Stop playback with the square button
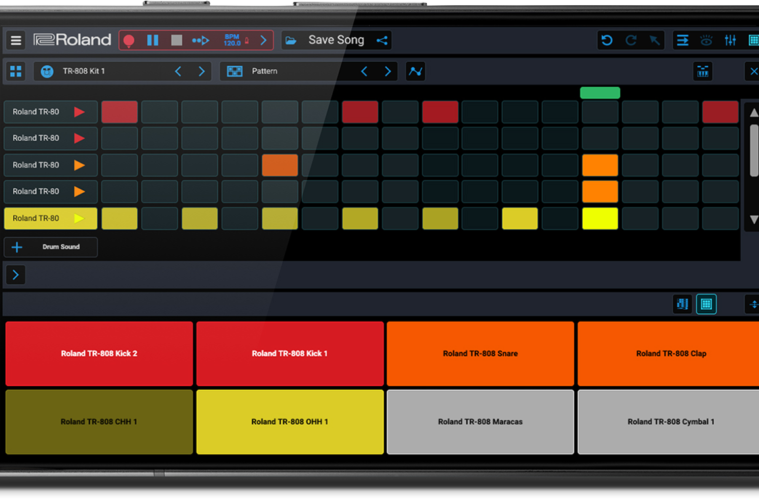This screenshot has width=759, height=500. coord(176,40)
